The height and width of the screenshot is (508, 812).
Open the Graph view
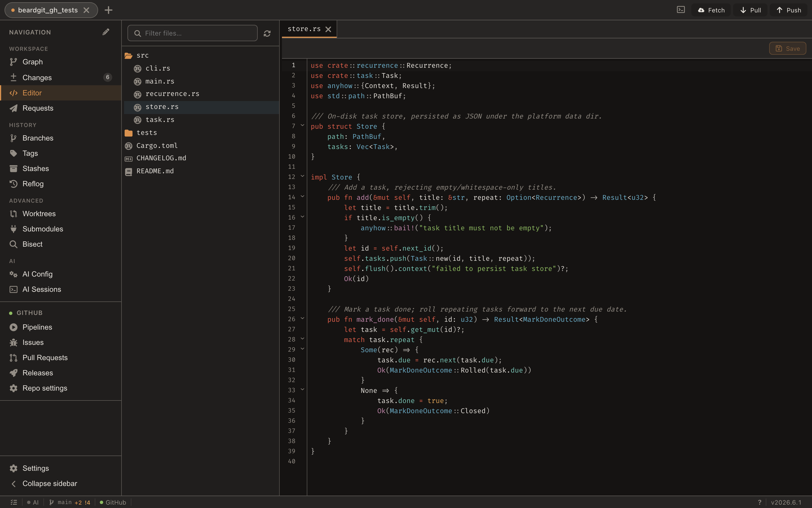click(61, 62)
